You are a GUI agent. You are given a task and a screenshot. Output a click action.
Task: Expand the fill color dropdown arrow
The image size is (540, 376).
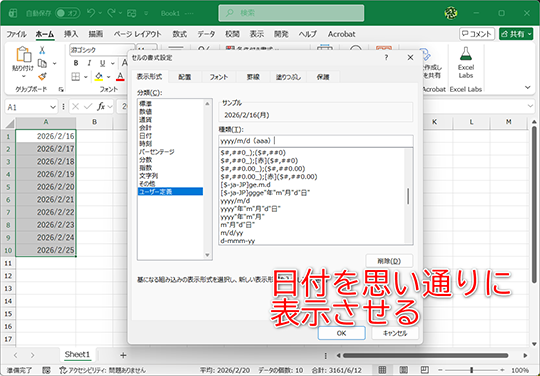(108, 77)
